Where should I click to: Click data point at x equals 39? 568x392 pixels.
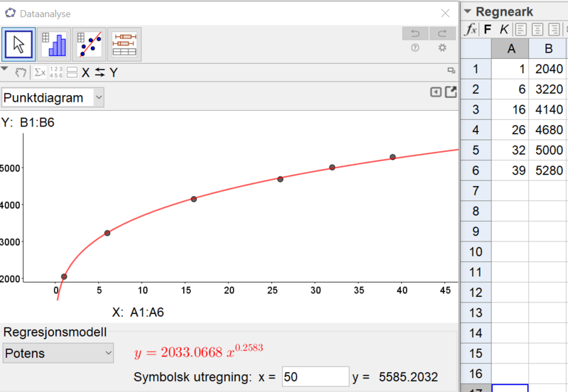393,157
